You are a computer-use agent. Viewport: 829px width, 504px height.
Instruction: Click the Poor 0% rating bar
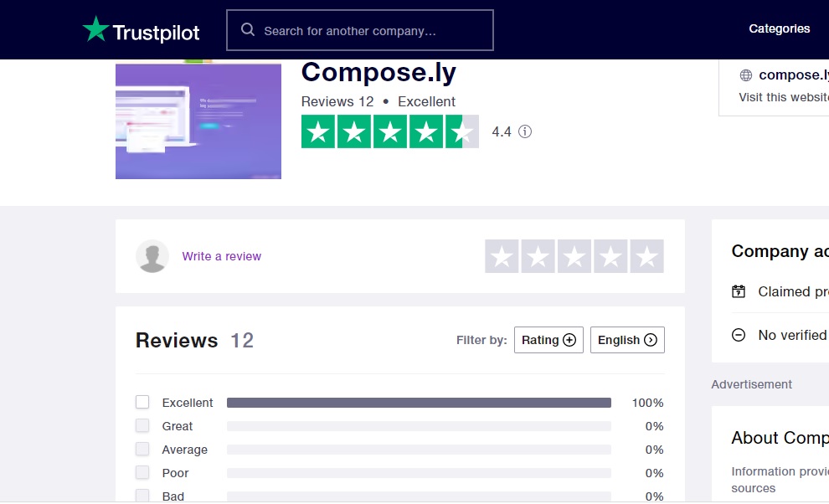[x=419, y=473]
